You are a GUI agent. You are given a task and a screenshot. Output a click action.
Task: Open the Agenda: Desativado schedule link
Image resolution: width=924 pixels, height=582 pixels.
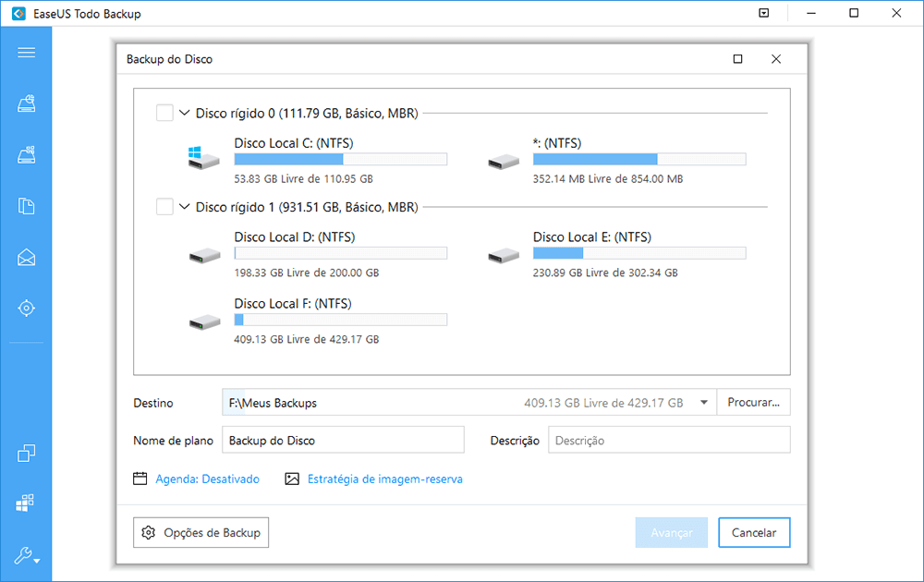207,479
